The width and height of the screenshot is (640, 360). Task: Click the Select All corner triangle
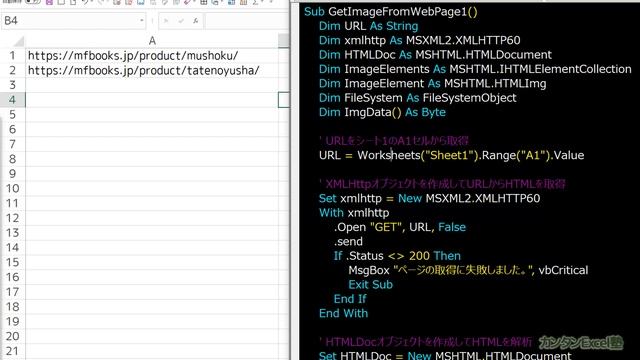click(x=19, y=41)
